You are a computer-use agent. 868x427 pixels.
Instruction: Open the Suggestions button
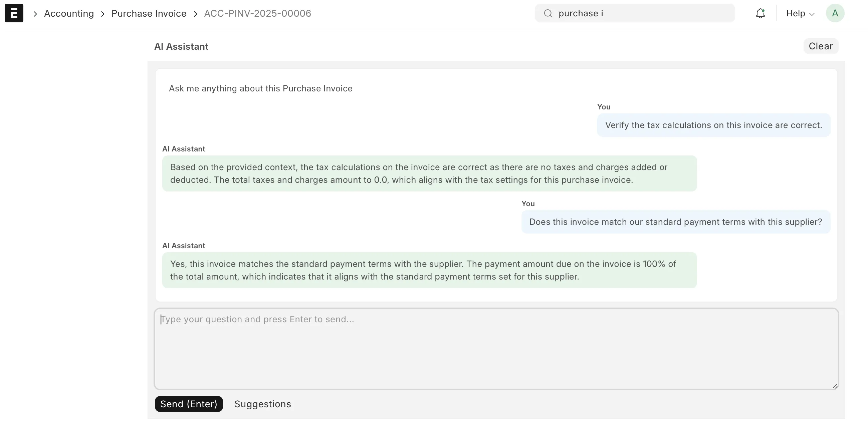pyautogui.click(x=262, y=404)
